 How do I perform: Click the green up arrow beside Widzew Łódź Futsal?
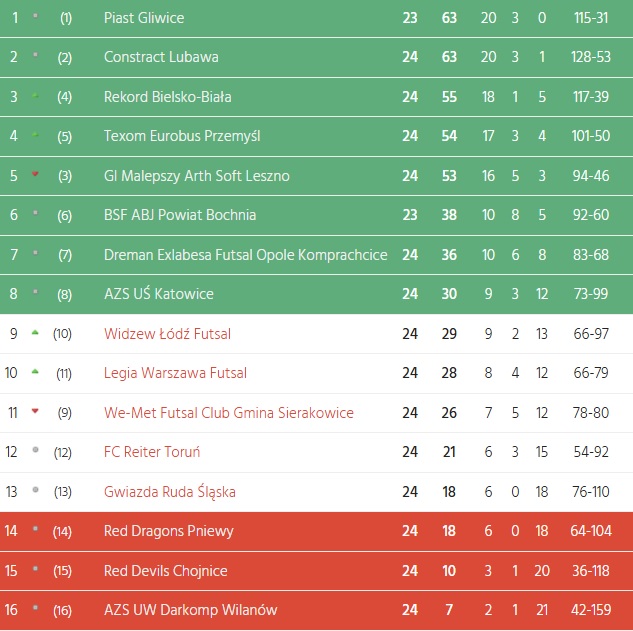(x=36, y=332)
